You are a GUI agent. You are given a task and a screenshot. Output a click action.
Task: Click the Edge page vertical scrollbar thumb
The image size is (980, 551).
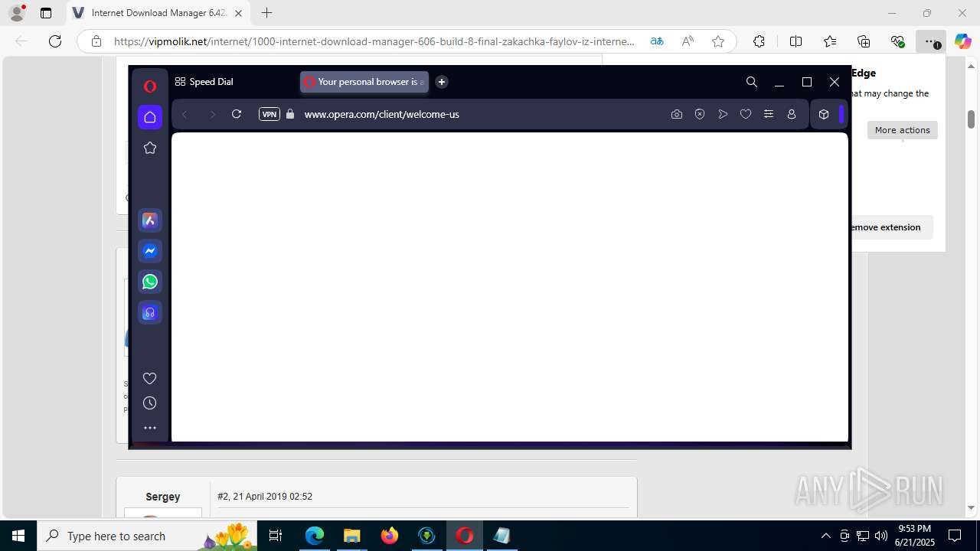tap(971, 119)
